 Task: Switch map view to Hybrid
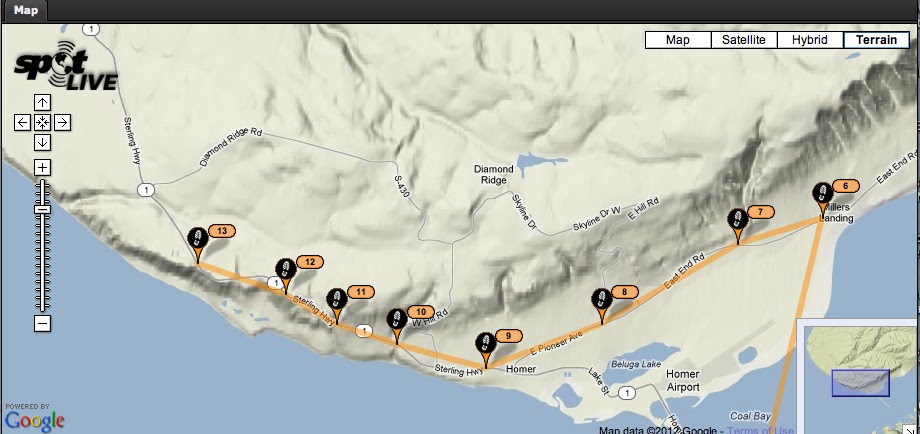coord(810,40)
